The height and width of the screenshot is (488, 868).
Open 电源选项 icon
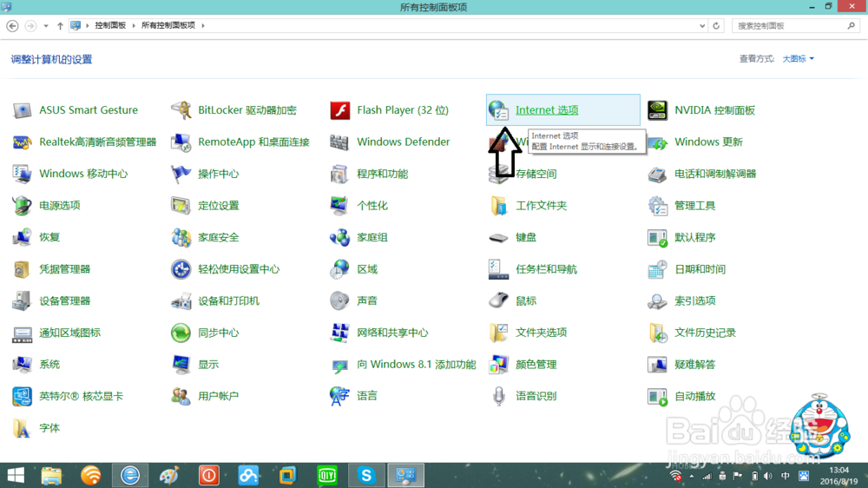22,206
